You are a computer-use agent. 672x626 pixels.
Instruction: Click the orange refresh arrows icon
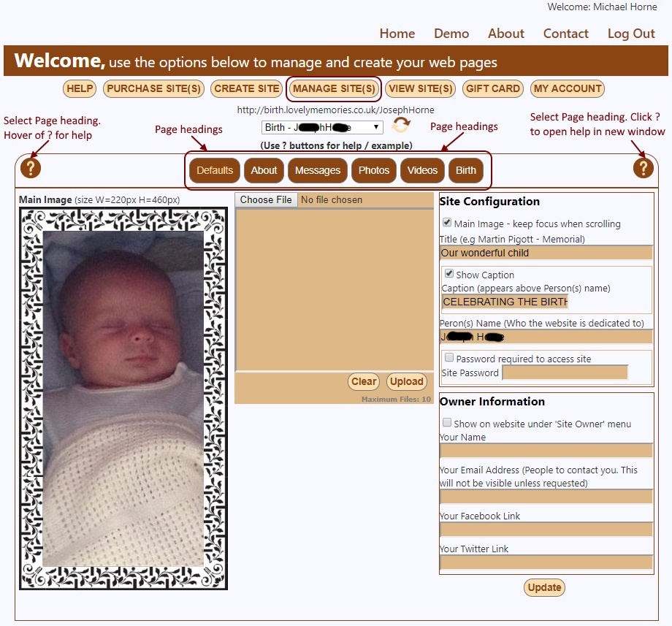point(401,126)
